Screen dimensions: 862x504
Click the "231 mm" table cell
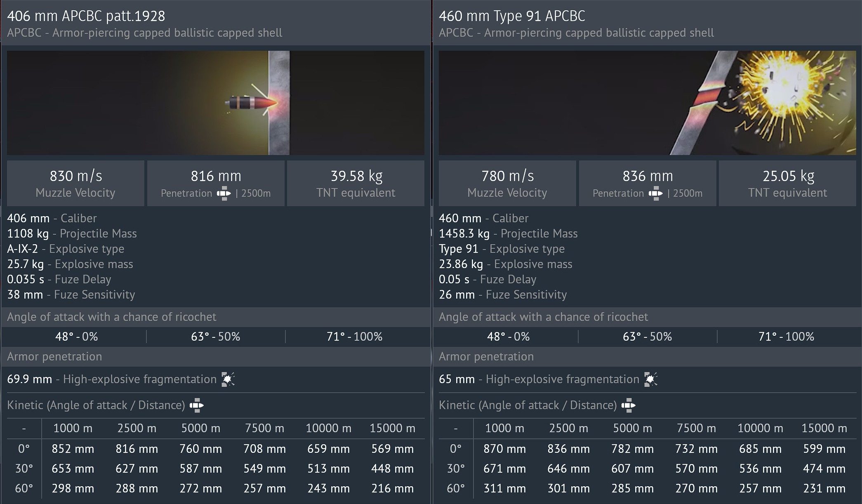click(824, 488)
